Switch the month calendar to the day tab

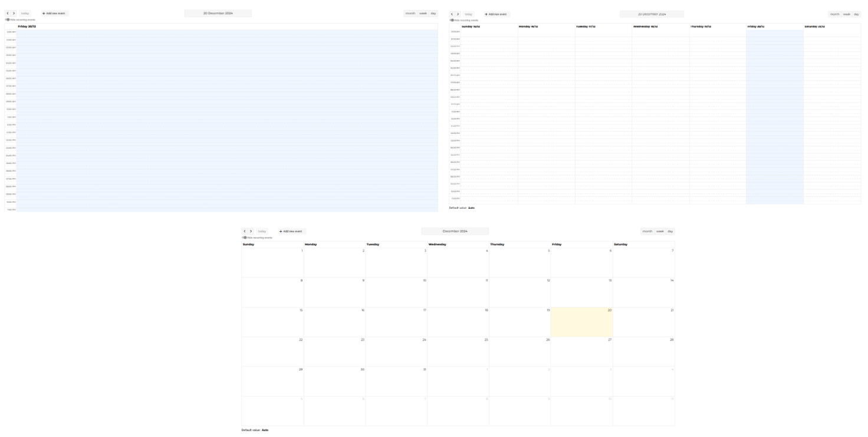(x=670, y=231)
